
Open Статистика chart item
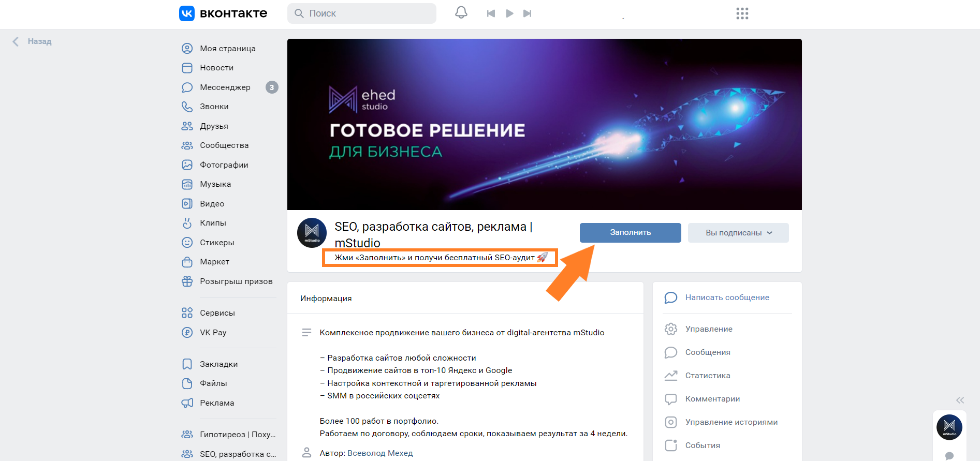(x=697, y=376)
